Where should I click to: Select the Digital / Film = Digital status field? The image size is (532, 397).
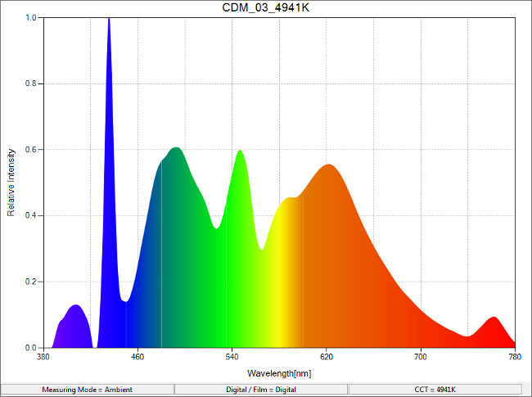(x=261, y=389)
